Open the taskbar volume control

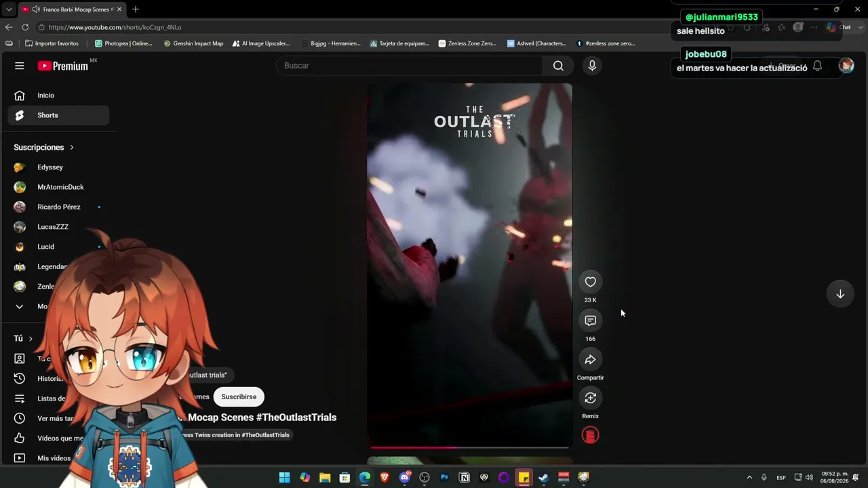tap(809, 478)
